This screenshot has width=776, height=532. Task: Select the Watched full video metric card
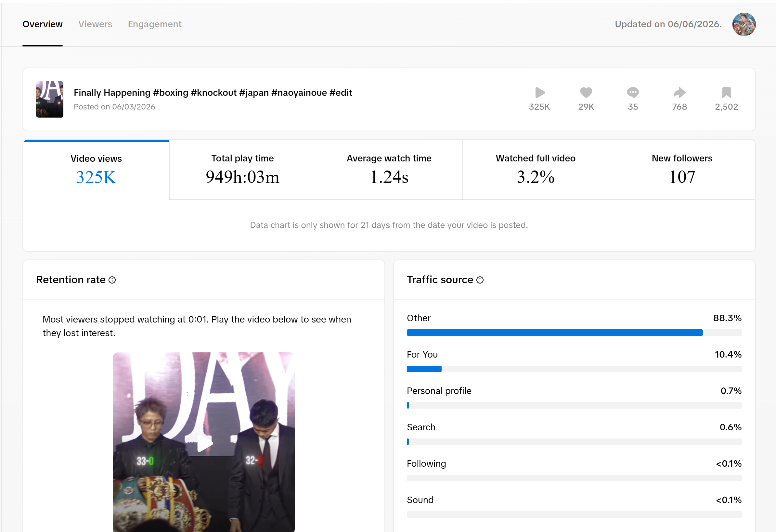point(536,170)
